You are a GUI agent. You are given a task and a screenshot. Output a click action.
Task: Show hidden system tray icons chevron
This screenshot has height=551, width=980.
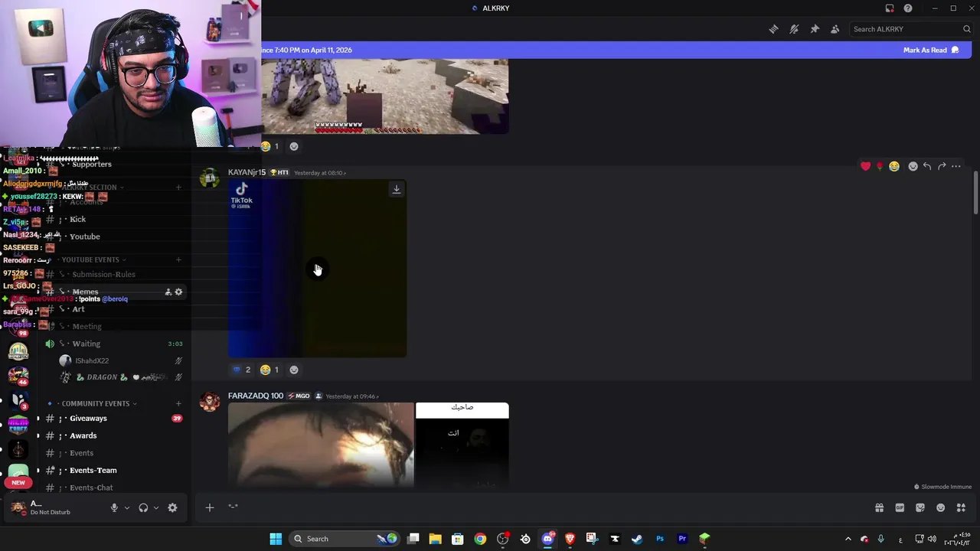pyautogui.click(x=848, y=539)
